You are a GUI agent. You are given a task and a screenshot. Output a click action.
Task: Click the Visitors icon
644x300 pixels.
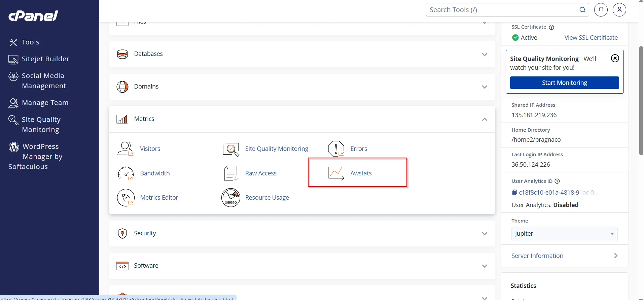pyautogui.click(x=126, y=149)
